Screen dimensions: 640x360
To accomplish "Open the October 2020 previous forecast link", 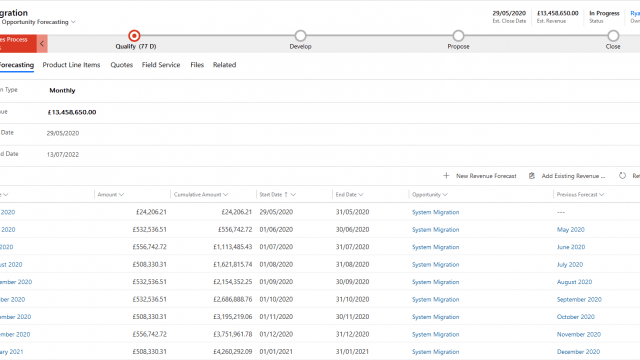I will pyautogui.click(x=576, y=317).
